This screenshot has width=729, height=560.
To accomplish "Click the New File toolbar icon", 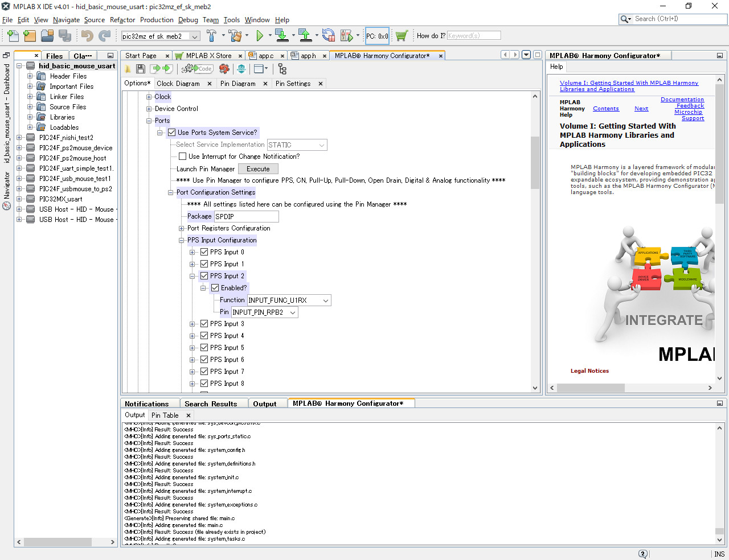I will coord(13,36).
